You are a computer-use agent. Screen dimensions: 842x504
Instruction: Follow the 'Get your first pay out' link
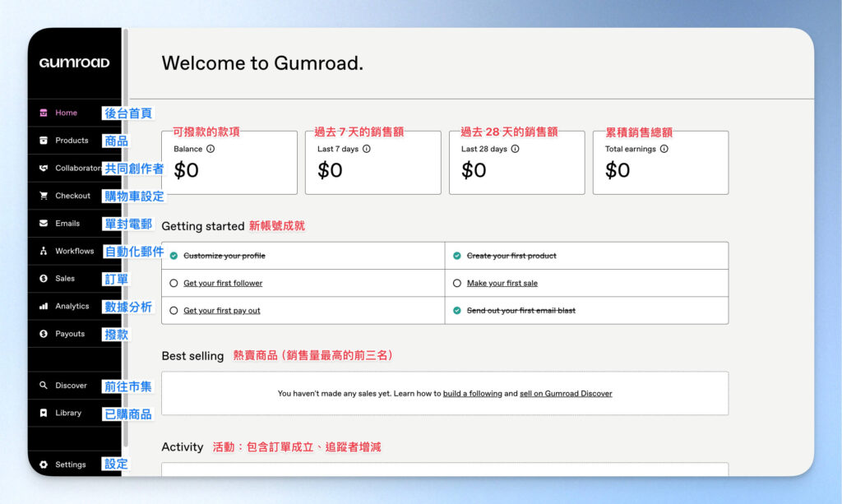222,310
